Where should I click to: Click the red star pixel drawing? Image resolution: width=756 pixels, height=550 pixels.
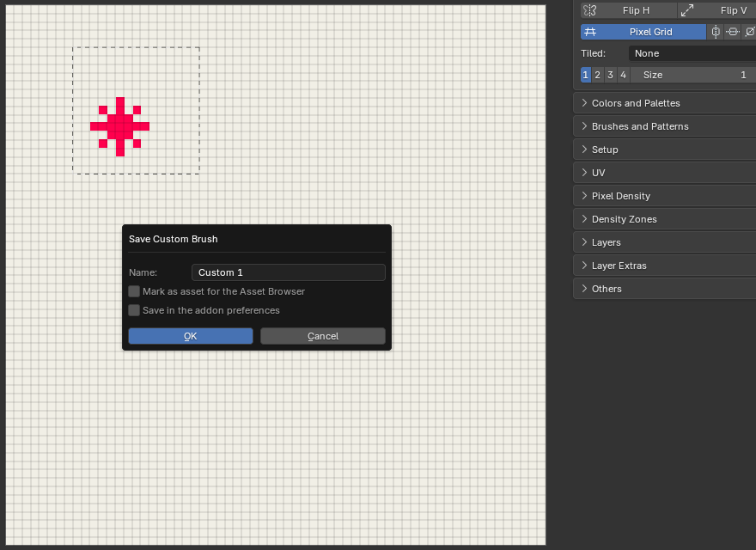coord(120,127)
